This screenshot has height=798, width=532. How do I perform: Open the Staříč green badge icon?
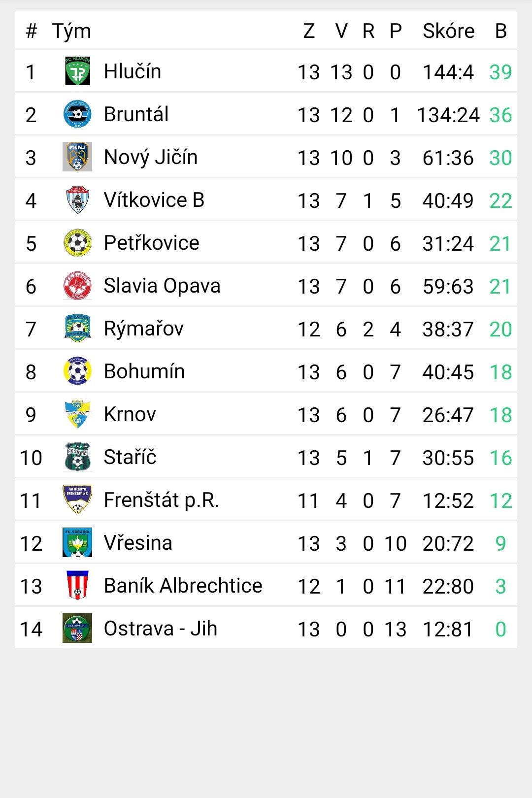(77, 457)
